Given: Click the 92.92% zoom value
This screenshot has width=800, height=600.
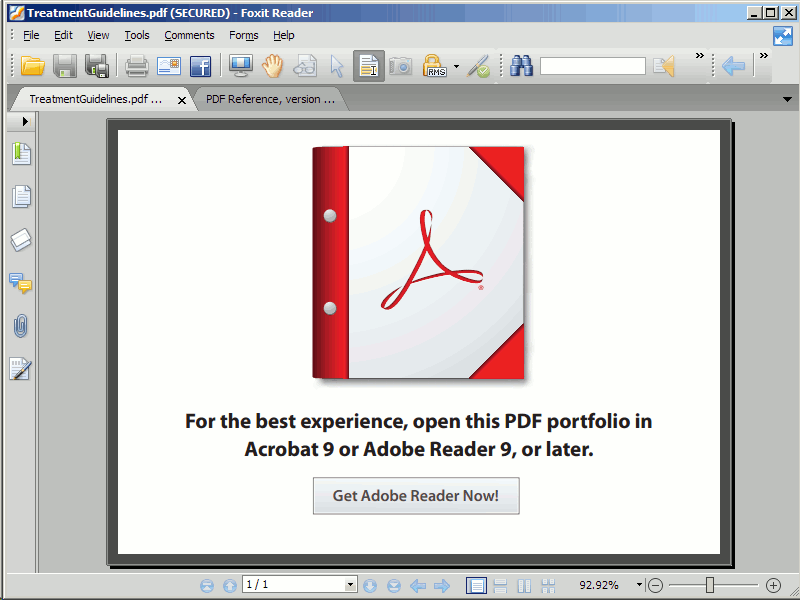Looking at the screenshot, I should [x=598, y=585].
